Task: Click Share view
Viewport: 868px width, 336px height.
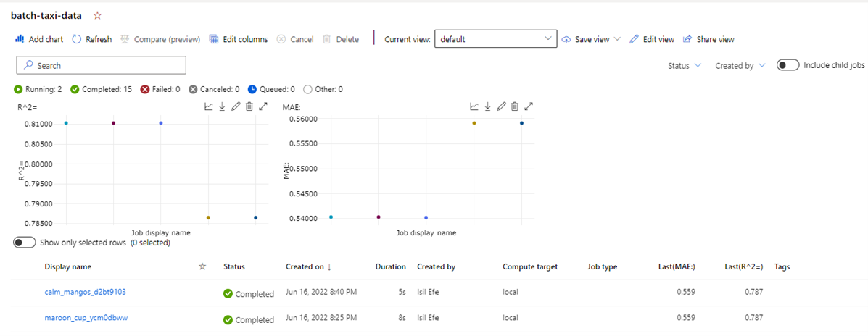Action: pyautogui.click(x=708, y=39)
